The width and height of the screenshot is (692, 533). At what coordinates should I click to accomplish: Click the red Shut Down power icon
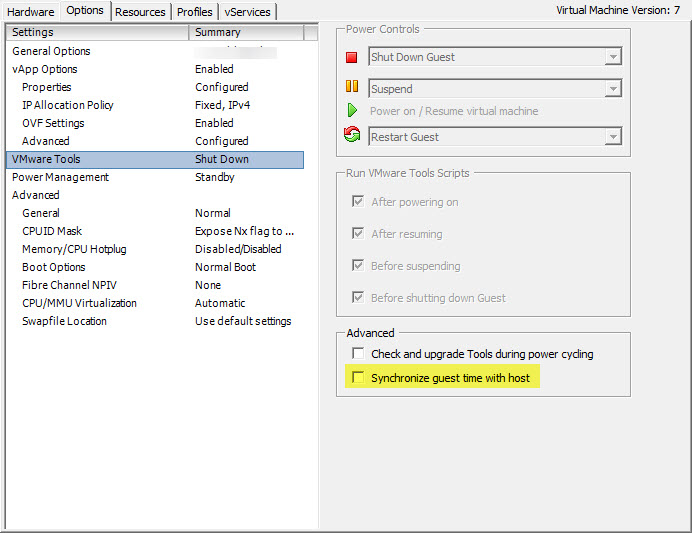coord(351,58)
